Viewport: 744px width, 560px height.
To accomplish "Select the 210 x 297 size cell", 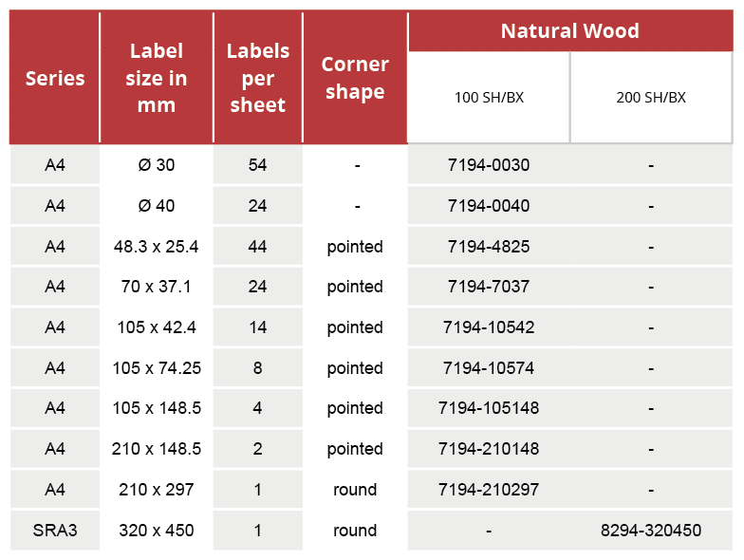I will tap(156, 490).
